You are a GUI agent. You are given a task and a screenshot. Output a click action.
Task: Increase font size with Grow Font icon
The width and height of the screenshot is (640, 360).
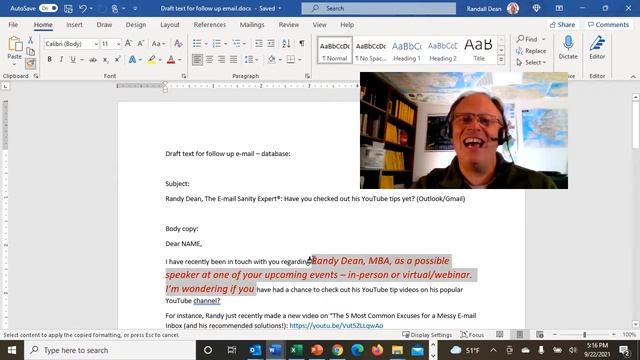(x=128, y=43)
